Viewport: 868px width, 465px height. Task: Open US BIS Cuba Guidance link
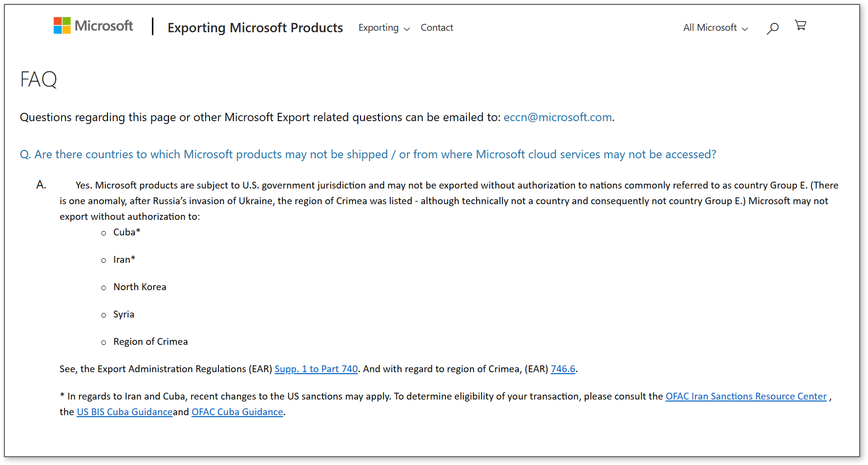pos(125,412)
